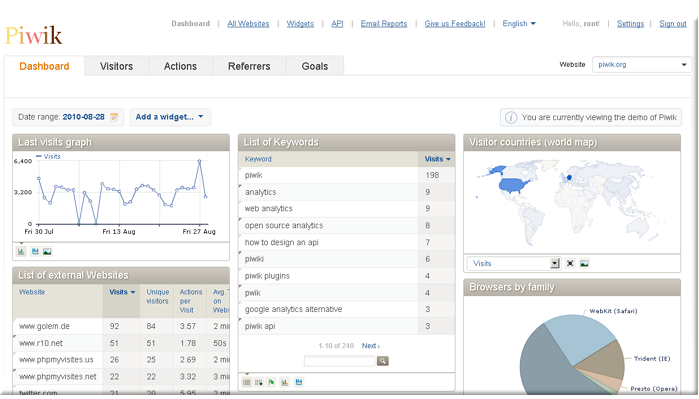The image size is (699, 399).
Task: Click Dashboard in top navigation
Action: [190, 24]
